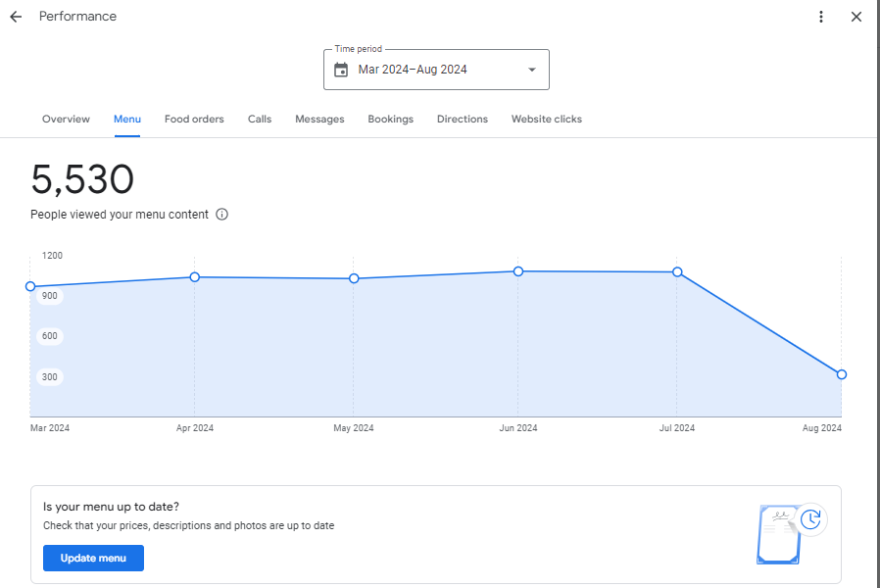Select the Menu tab
This screenshot has width=880, height=588.
[x=127, y=120]
